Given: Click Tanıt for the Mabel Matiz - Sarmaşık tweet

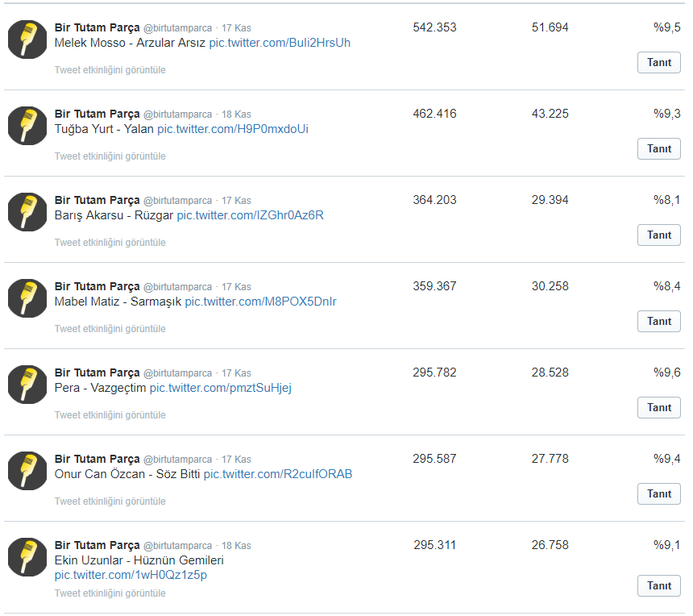Looking at the screenshot, I should [658, 321].
